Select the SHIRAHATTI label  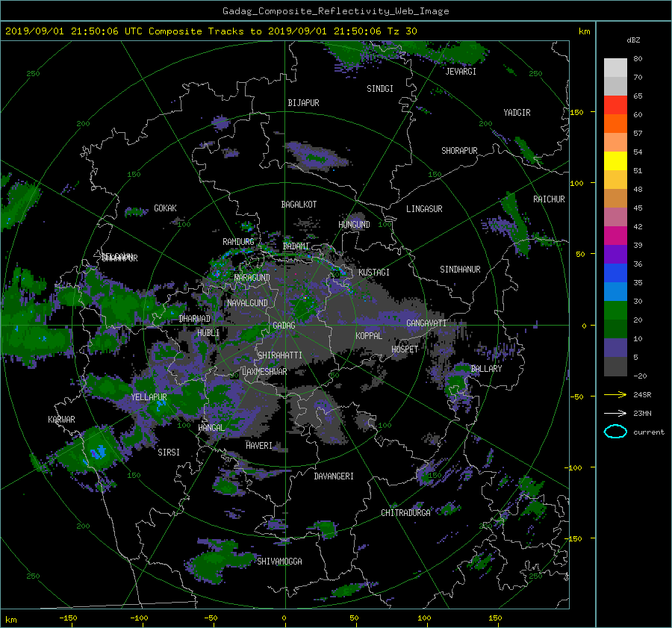[280, 355]
